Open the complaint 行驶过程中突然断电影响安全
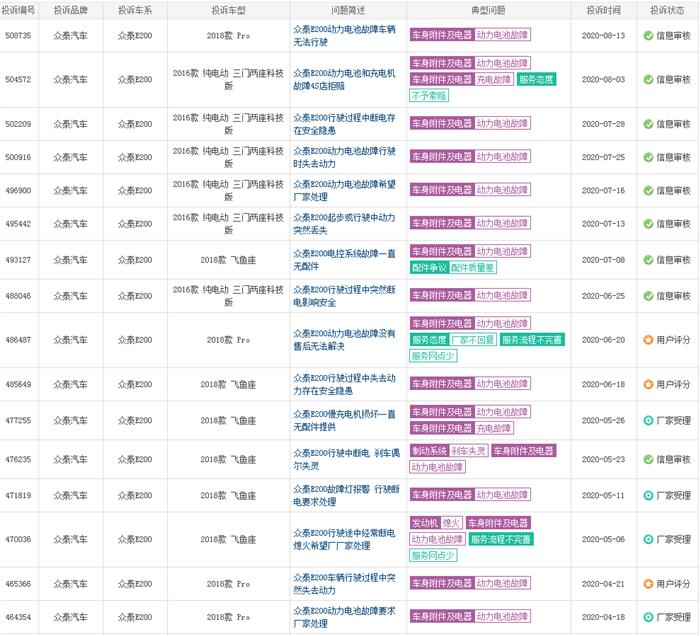 click(344, 296)
